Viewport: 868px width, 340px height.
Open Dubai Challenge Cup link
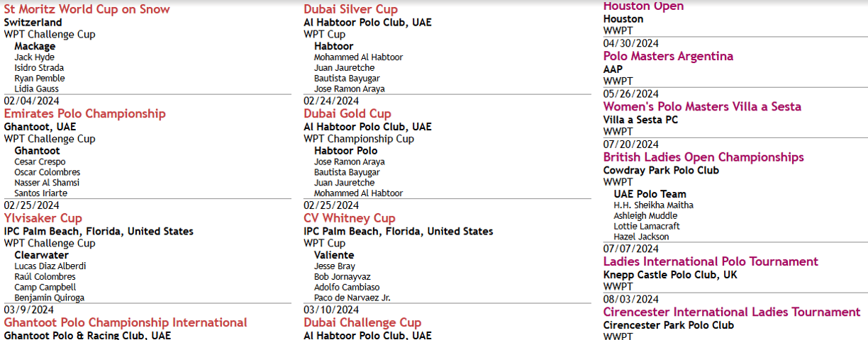pyautogui.click(x=362, y=322)
